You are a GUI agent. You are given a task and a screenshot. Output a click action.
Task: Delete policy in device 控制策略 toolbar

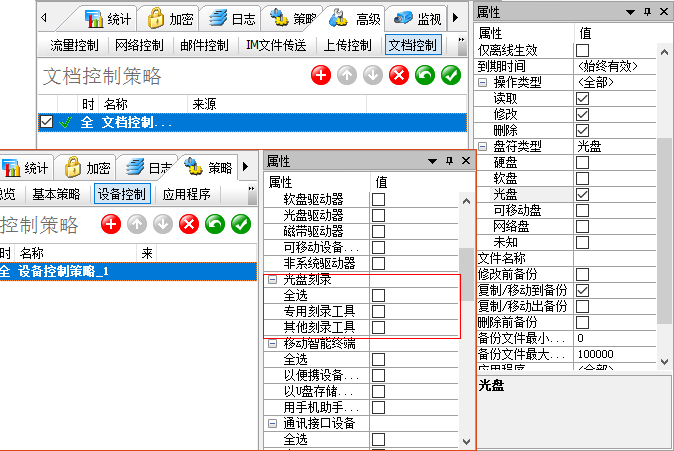[x=189, y=224]
